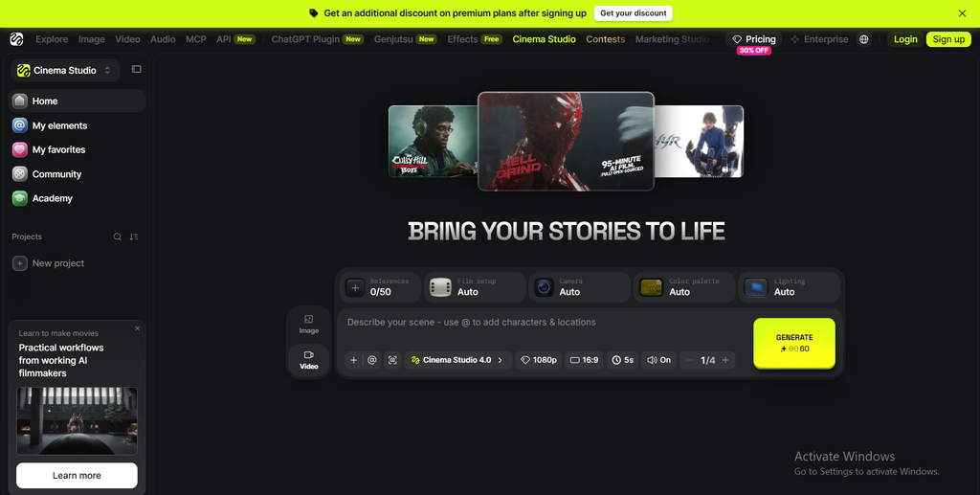Click the frame capture icon in the prompt bar
This screenshot has width=980, height=495.
392,360
